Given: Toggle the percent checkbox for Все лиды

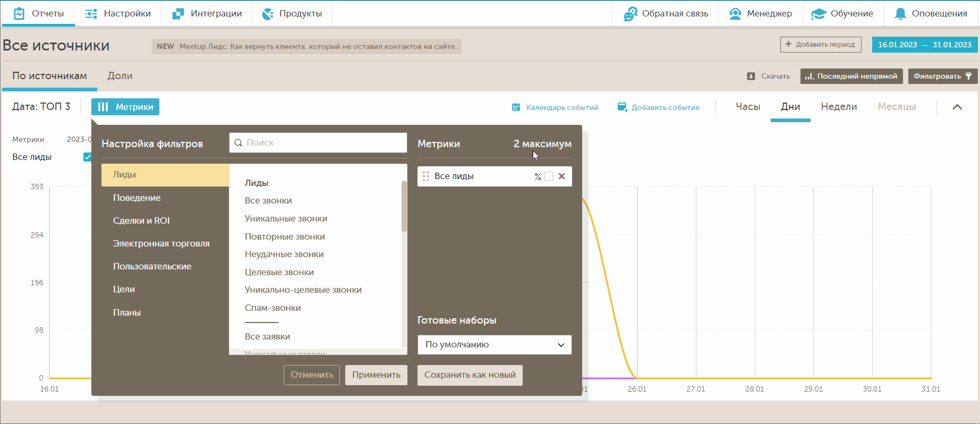Looking at the screenshot, I should click(x=549, y=176).
